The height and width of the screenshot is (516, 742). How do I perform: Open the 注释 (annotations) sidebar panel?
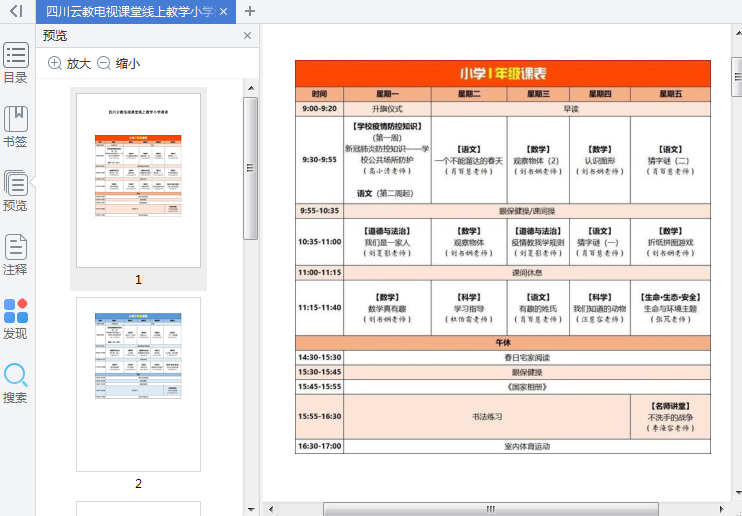(x=16, y=254)
